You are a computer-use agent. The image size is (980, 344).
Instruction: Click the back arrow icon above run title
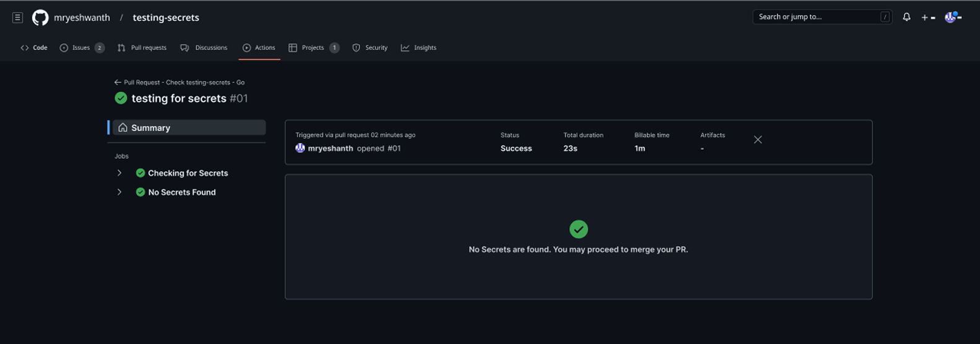coord(118,82)
